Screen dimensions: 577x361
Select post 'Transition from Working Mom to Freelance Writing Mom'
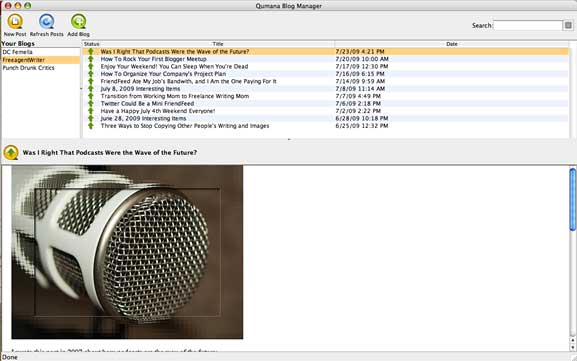pyautogui.click(x=175, y=96)
